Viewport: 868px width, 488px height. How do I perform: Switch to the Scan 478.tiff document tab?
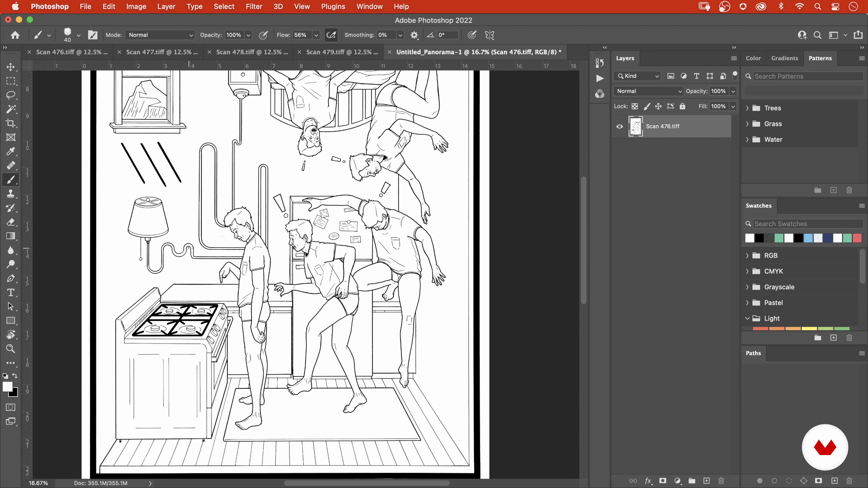(252, 52)
